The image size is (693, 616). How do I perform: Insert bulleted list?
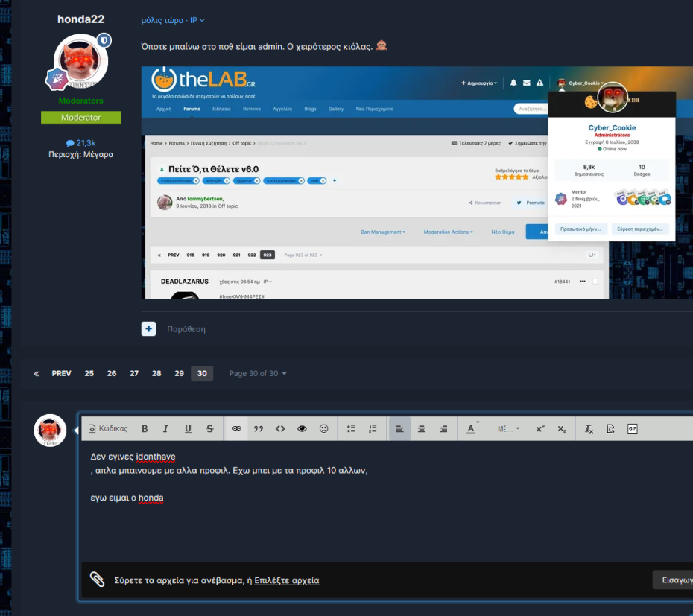click(x=352, y=428)
